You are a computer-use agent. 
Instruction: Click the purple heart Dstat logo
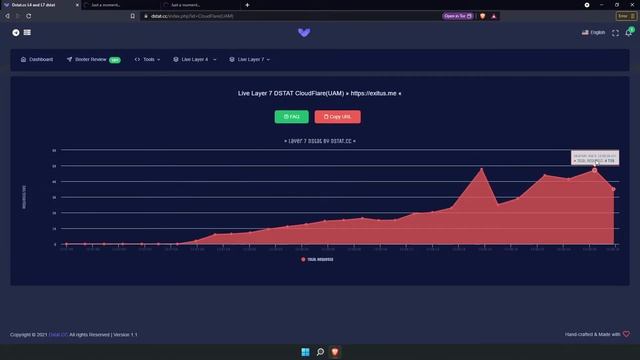point(304,33)
